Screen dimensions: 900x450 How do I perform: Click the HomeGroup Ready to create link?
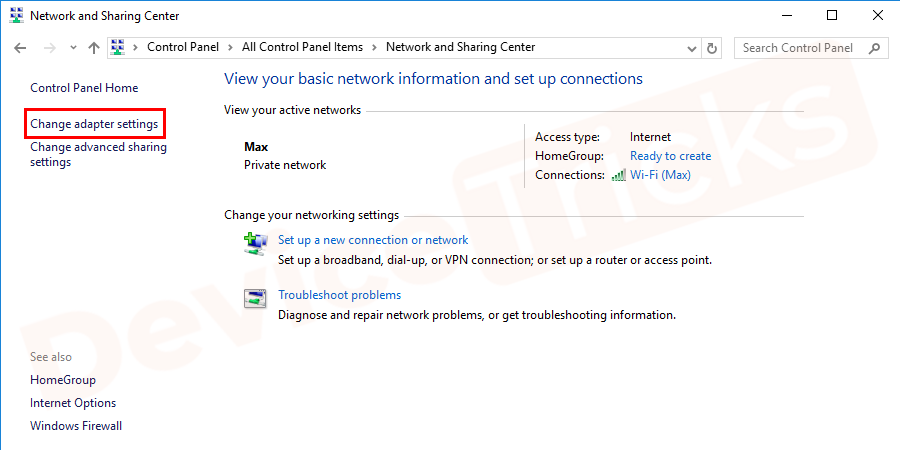tap(670, 156)
